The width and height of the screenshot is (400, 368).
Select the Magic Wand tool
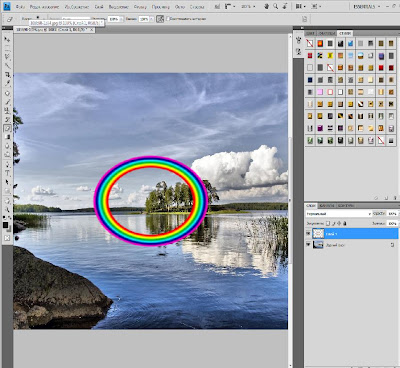(7, 66)
